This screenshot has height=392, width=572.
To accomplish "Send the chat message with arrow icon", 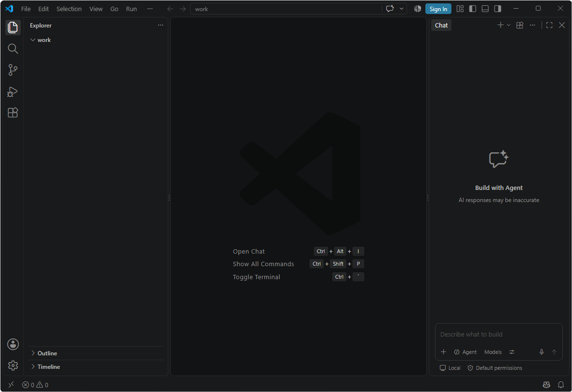I will pos(554,352).
